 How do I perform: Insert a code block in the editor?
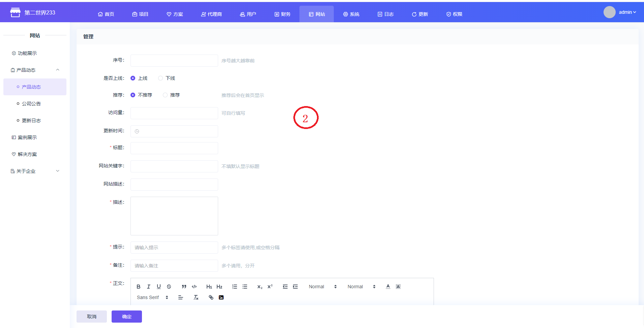194,287
